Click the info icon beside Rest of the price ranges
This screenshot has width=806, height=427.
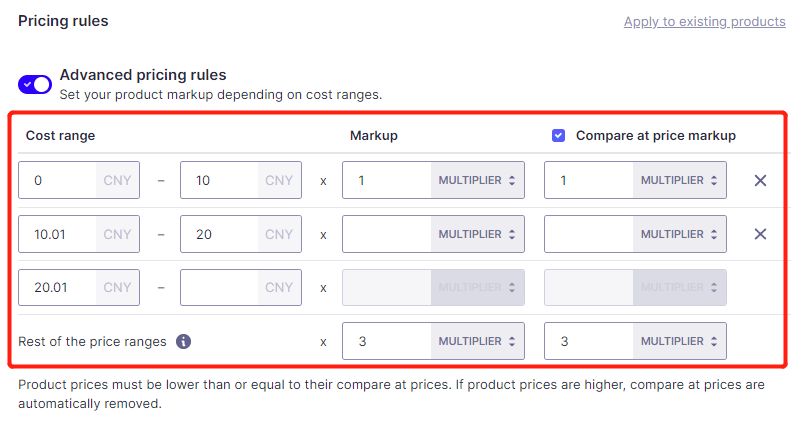184,341
